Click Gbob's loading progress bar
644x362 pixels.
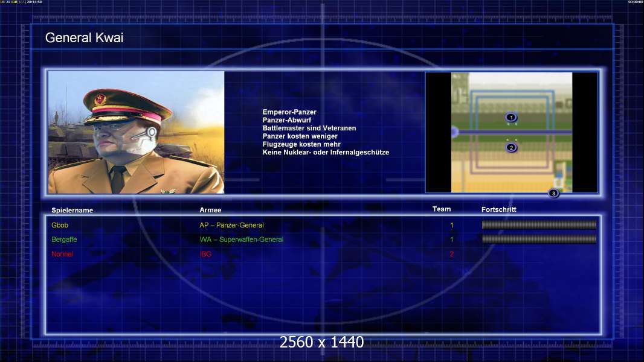tap(539, 224)
